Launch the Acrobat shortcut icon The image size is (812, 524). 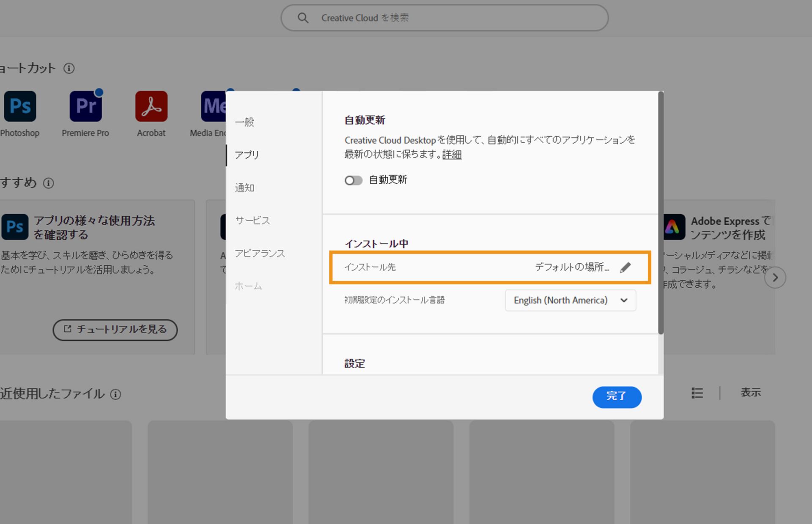[x=151, y=106]
